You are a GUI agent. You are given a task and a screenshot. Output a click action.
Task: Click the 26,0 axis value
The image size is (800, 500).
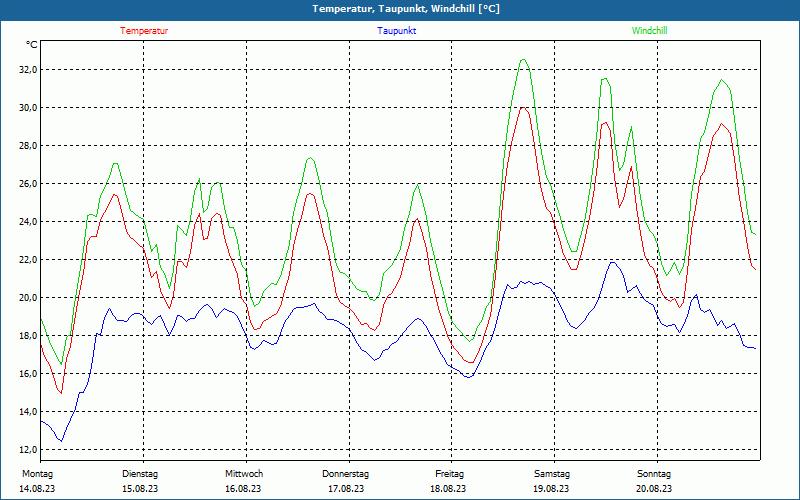point(28,184)
